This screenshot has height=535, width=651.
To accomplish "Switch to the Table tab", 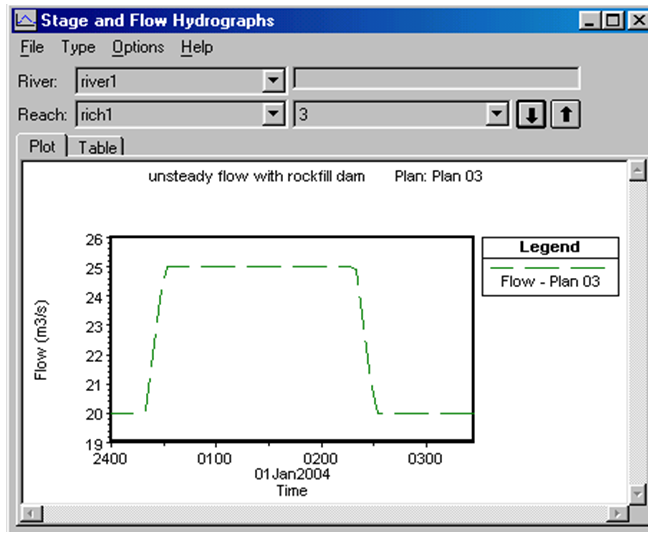I will [x=96, y=147].
